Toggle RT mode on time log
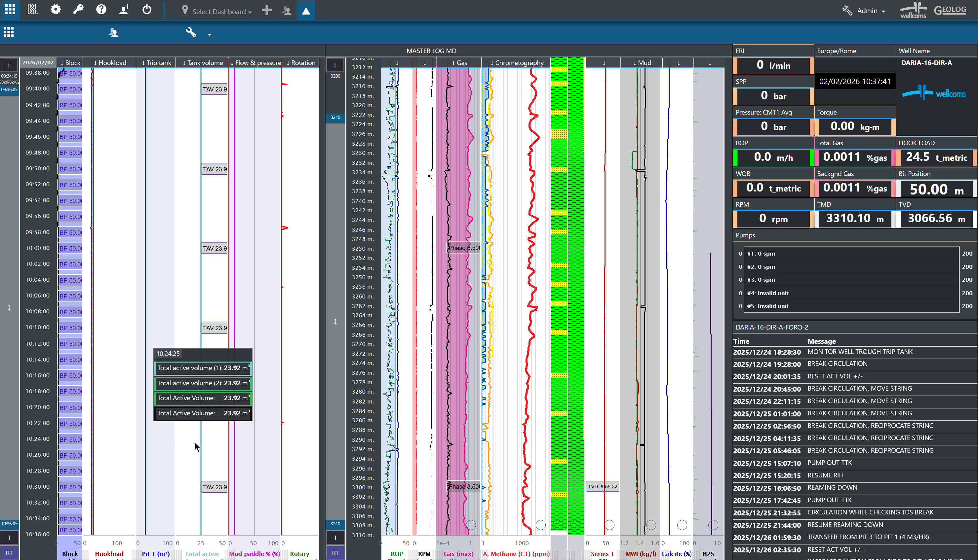The width and height of the screenshot is (978, 560). (x=9, y=553)
